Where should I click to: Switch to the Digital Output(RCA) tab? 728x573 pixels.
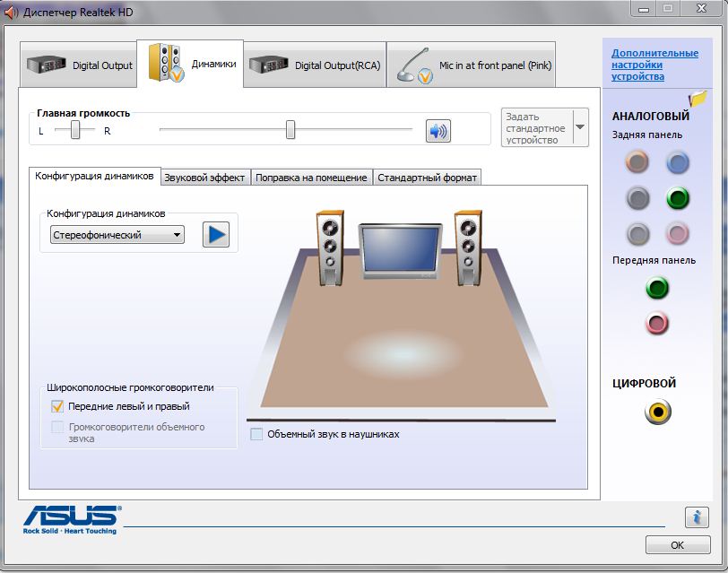(x=315, y=65)
